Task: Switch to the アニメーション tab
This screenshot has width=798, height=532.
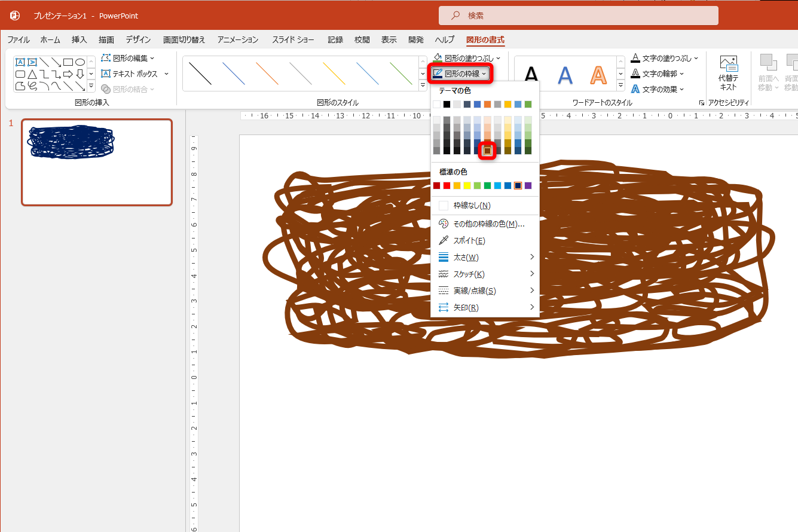Action: pos(238,40)
